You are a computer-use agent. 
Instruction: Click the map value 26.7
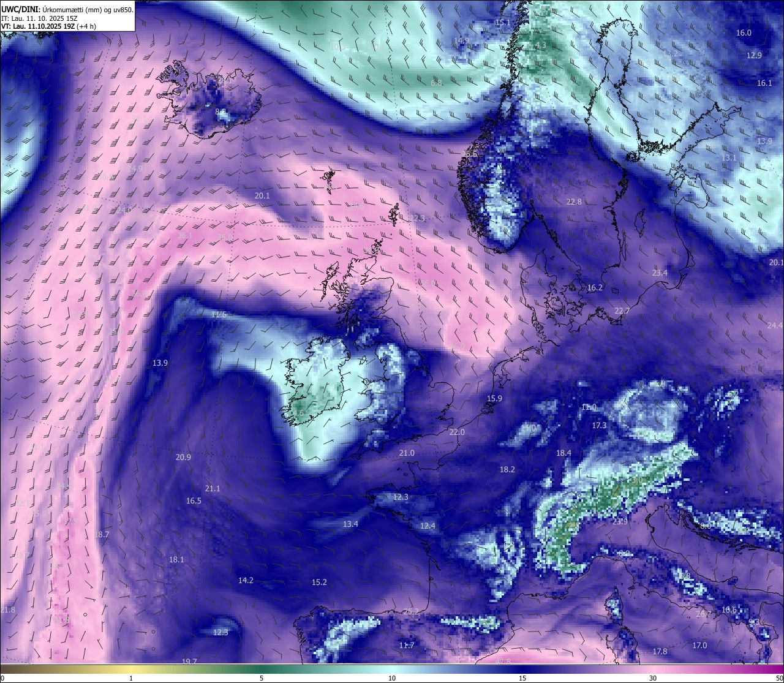(x=704, y=614)
